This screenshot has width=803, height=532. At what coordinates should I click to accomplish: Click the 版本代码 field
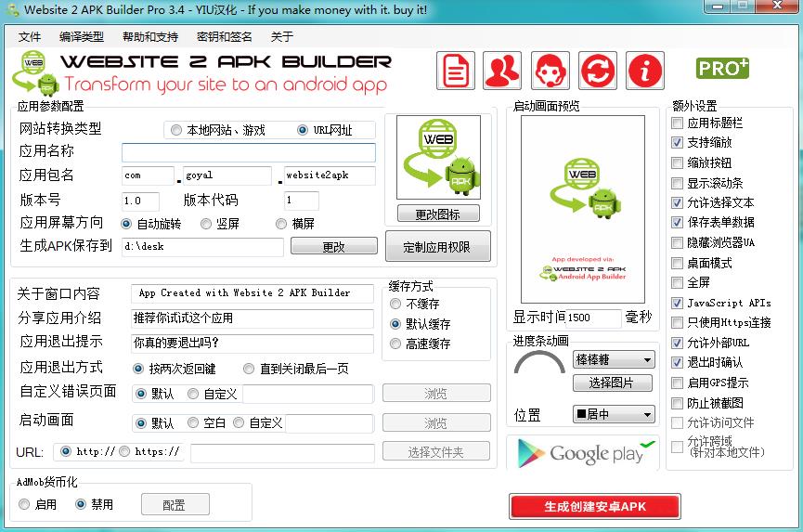301,201
